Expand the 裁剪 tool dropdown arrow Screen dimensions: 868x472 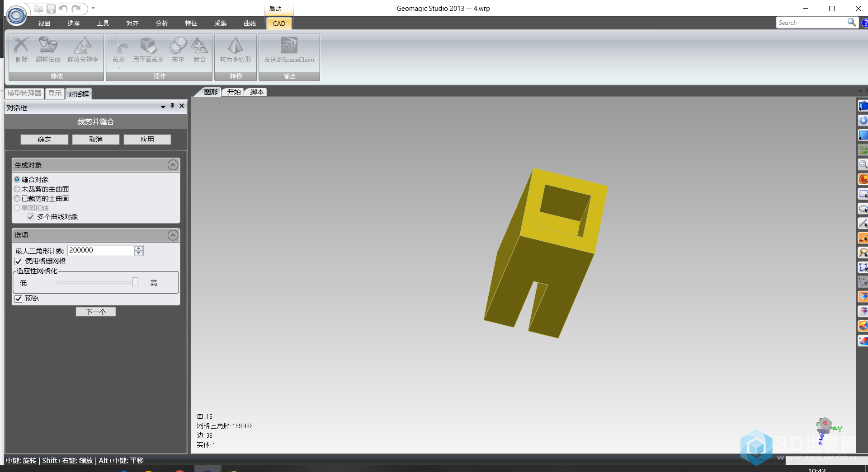(119, 67)
